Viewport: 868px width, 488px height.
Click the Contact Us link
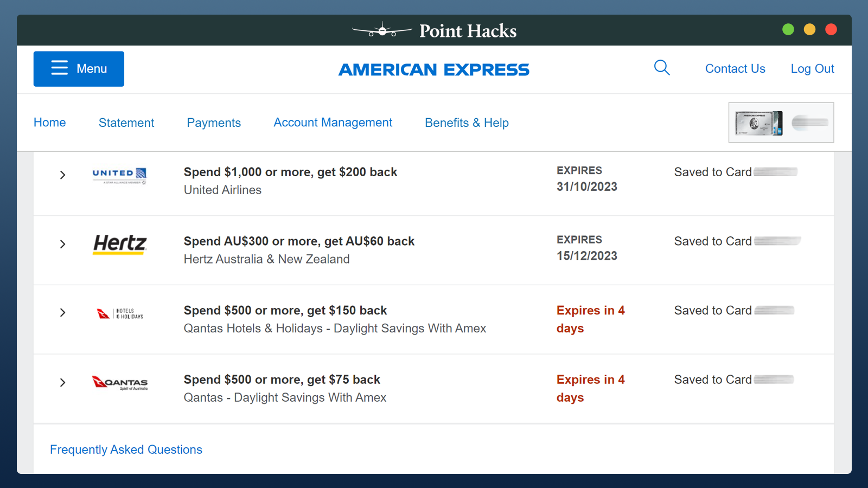click(735, 69)
